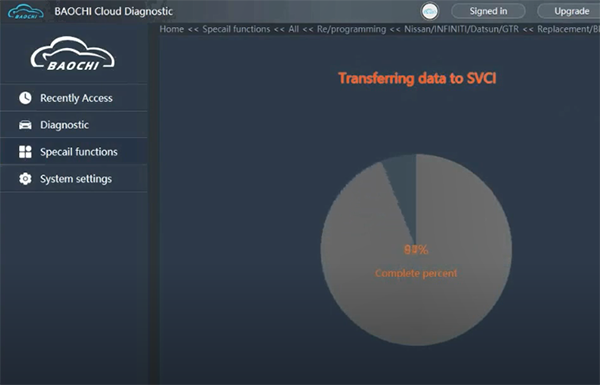Click the car icon next to Diagnostic
The height and width of the screenshot is (385, 600).
25,125
